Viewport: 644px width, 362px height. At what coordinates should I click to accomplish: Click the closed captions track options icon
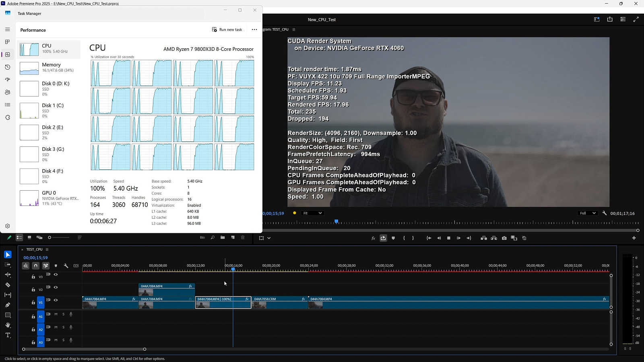pos(76,265)
